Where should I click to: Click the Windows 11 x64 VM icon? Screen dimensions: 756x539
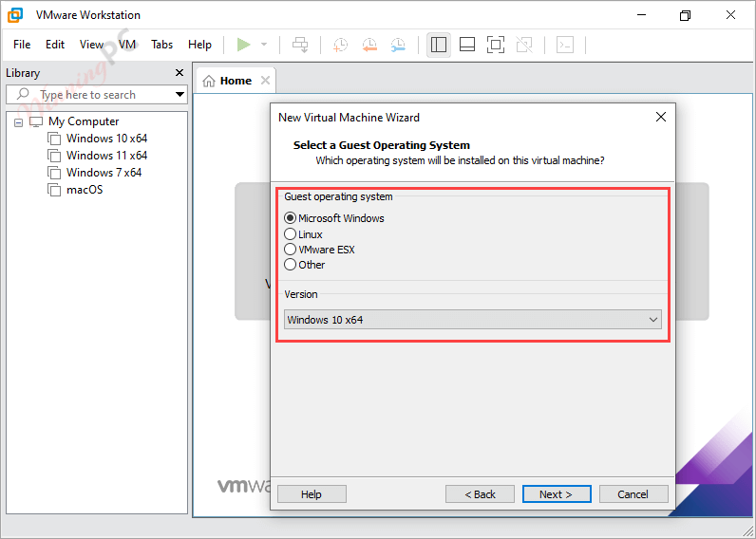[54, 156]
